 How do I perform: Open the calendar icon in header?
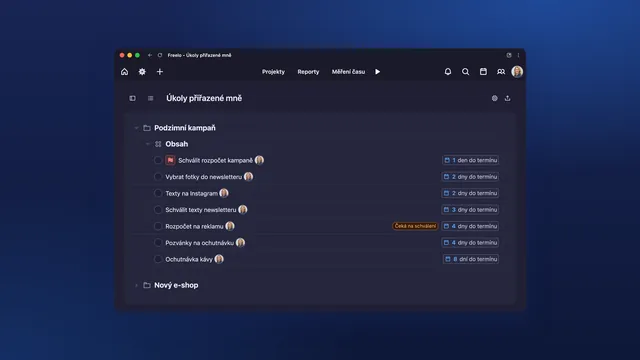(x=483, y=72)
